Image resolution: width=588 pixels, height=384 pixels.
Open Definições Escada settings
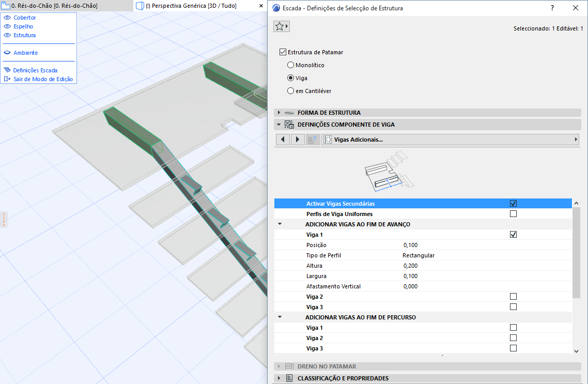[x=35, y=70]
